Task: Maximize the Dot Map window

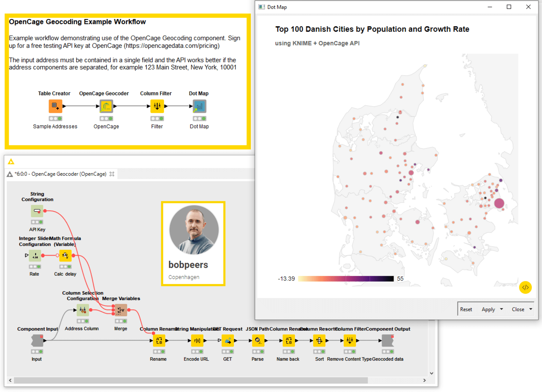Action: (509, 7)
